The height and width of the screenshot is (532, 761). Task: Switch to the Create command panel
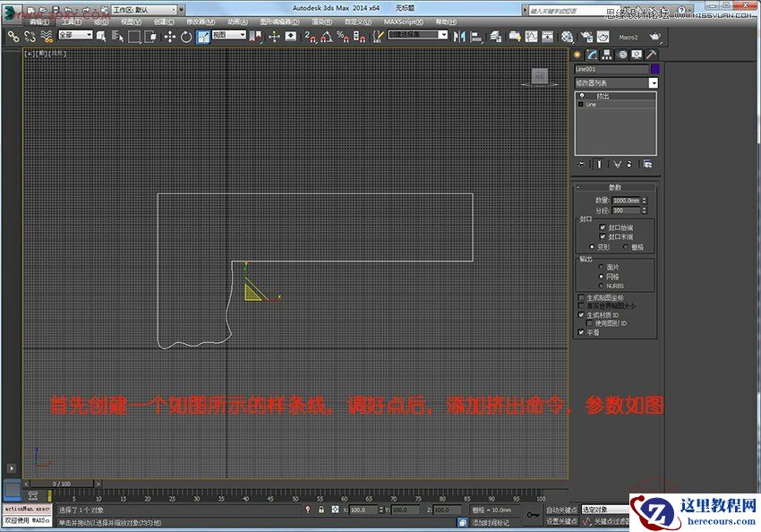(577, 53)
